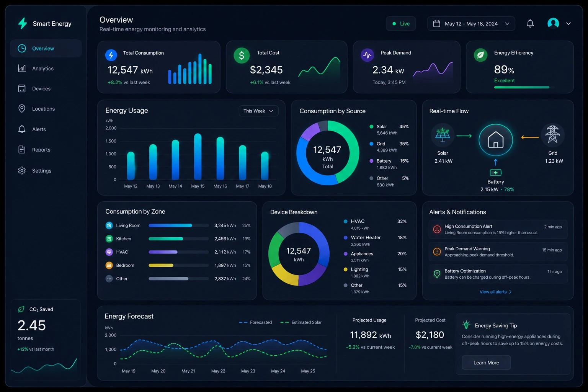The image size is (588, 392).
Task: Open notifications bell in top bar
Action: click(x=530, y=24)
